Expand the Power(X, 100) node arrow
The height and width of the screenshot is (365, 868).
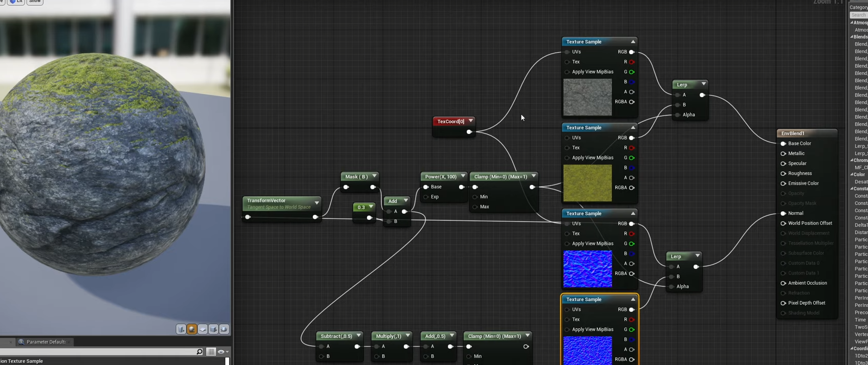point(463,176)
